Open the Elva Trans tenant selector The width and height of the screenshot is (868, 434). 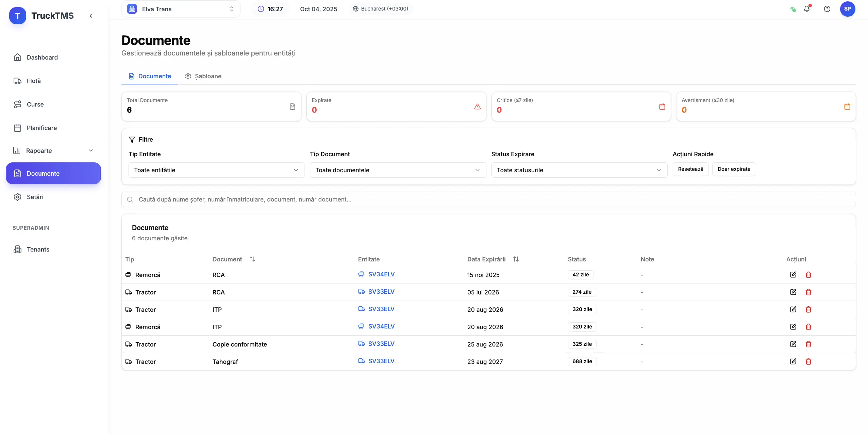[x=181, y=9]
